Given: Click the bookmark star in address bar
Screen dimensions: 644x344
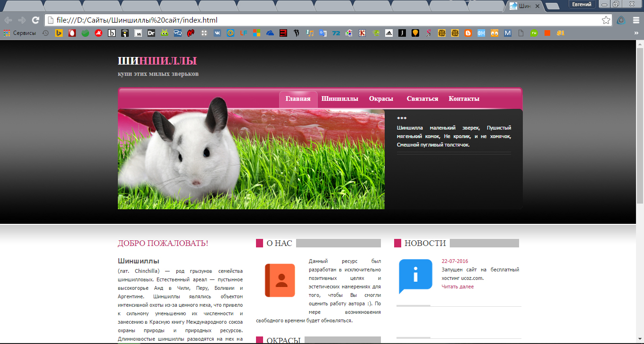Looking at the screenshot, I should tap(606, 20).
